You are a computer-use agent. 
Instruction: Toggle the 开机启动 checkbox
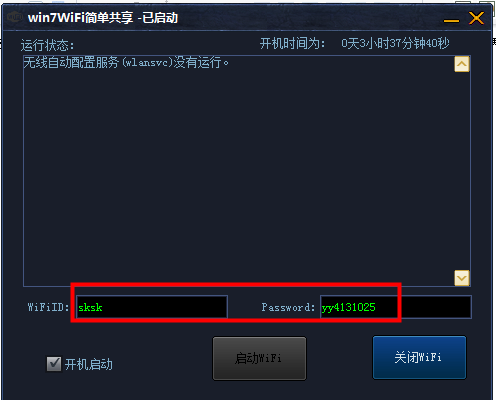coord(54,364)
